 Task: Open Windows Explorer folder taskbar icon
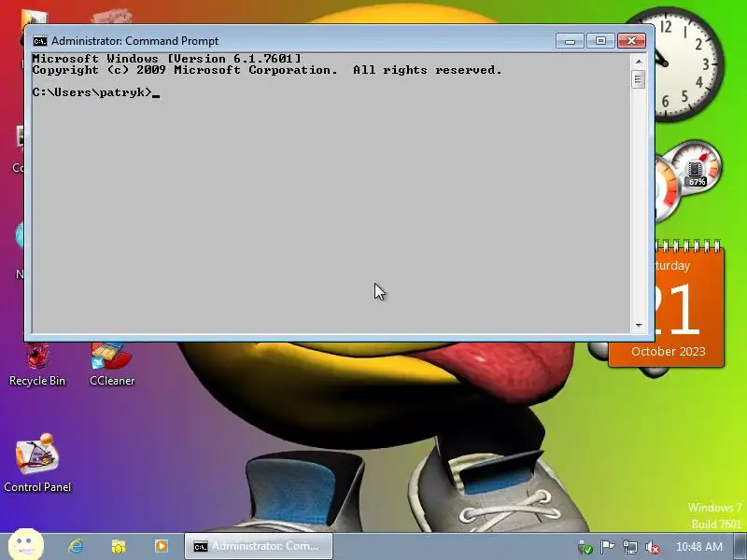119,546
